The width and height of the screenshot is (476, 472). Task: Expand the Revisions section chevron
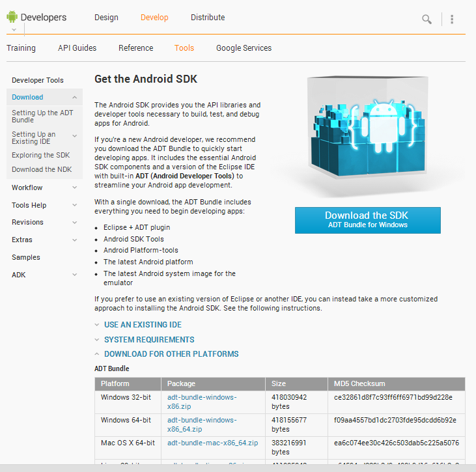coord(75,223)
